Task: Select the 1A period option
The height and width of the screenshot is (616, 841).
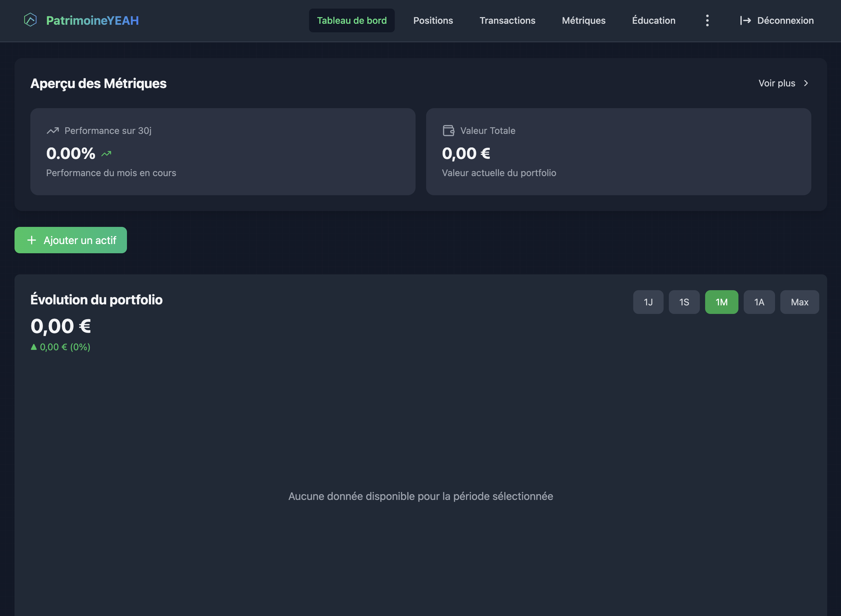Action: coord(759,302)
